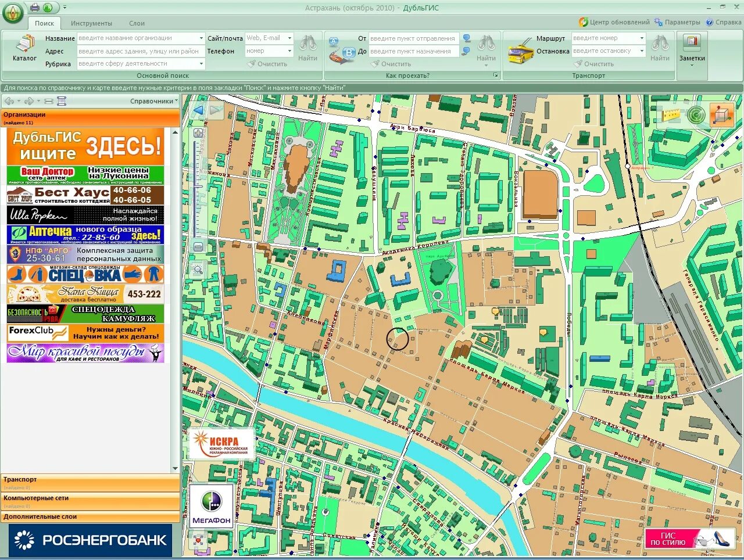Open the ДубльГИС ищите ЗДЕСЬ banner
The height and width of the screenshot is (560, 744).
[85, 146]
